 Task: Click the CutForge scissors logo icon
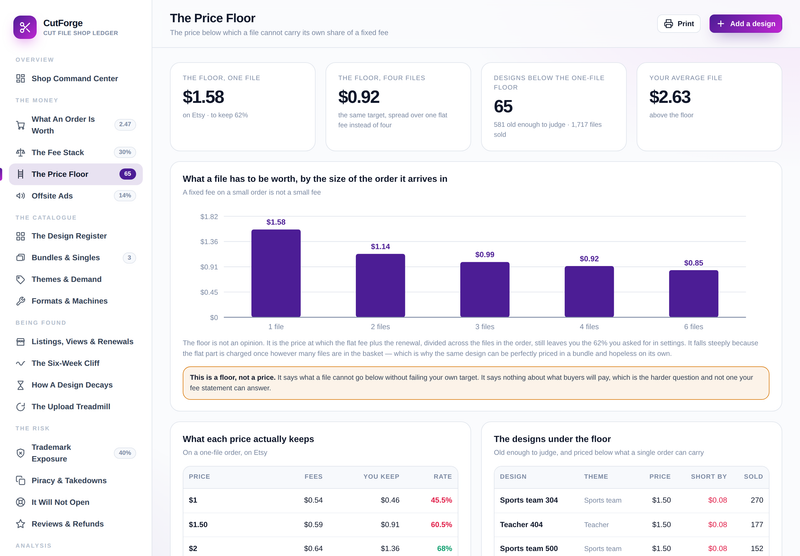[x=25, y=28]
